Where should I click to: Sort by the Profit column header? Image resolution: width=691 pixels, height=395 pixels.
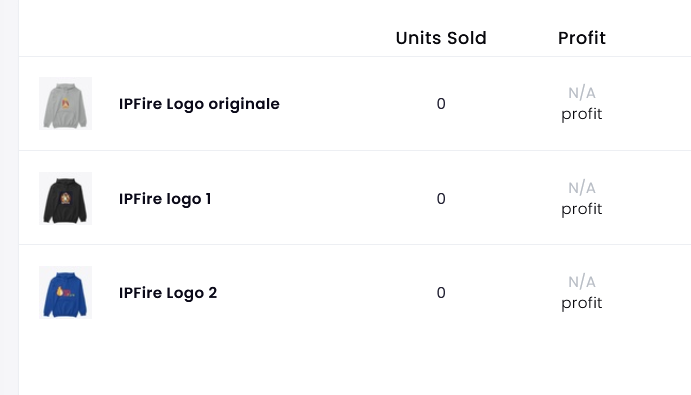click(x=582, y=38)
